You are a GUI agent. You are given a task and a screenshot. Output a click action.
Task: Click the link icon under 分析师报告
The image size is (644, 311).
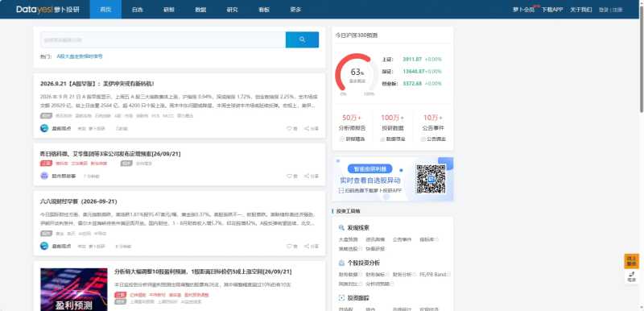tap(343, 139)
